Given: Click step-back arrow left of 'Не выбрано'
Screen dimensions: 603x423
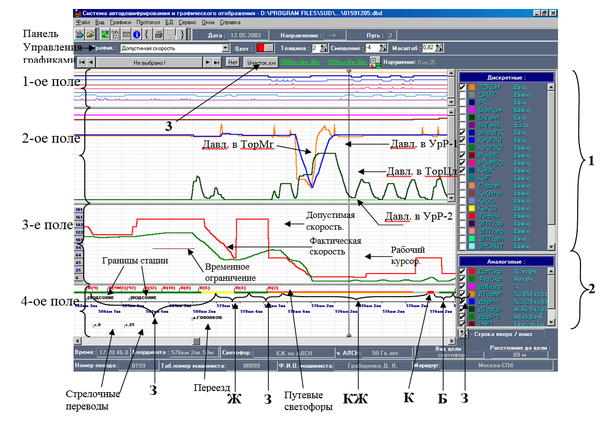Looking at the screenshot, I should tap(92, 62).
